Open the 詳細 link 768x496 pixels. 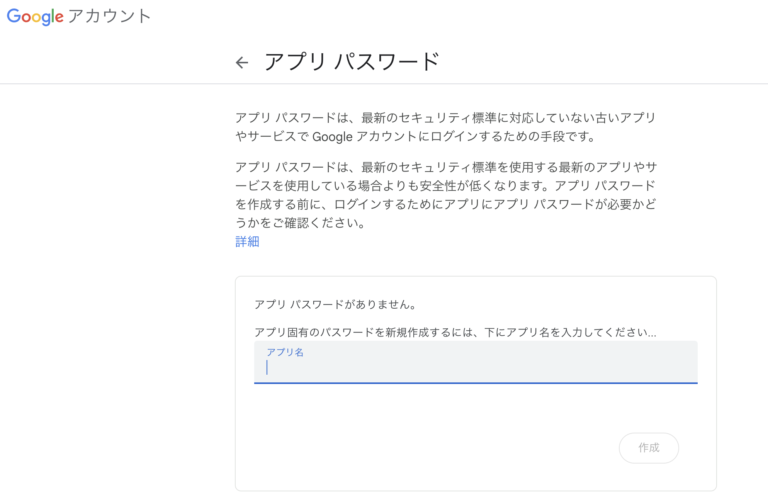(247, 241)
